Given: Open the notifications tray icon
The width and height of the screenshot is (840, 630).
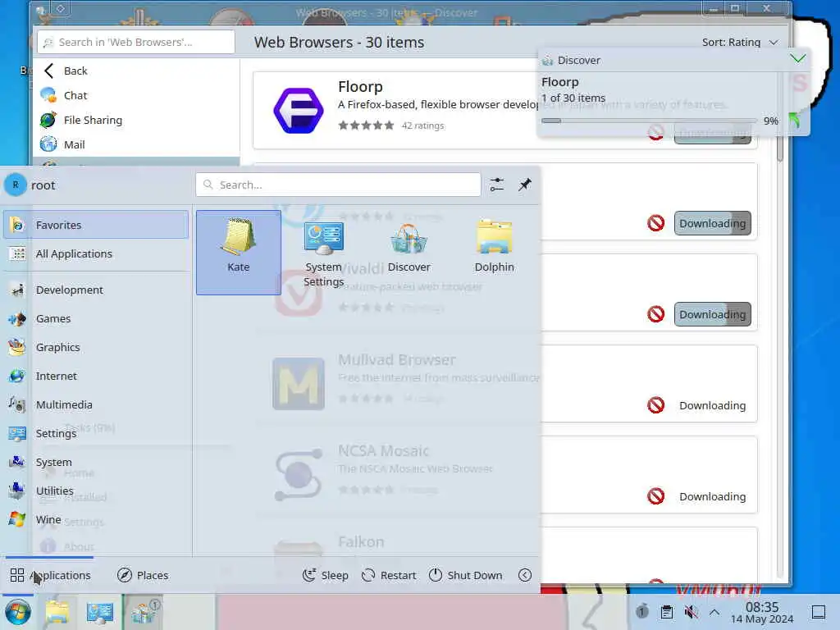Looking at the screenshot, I should coord(641,611).
